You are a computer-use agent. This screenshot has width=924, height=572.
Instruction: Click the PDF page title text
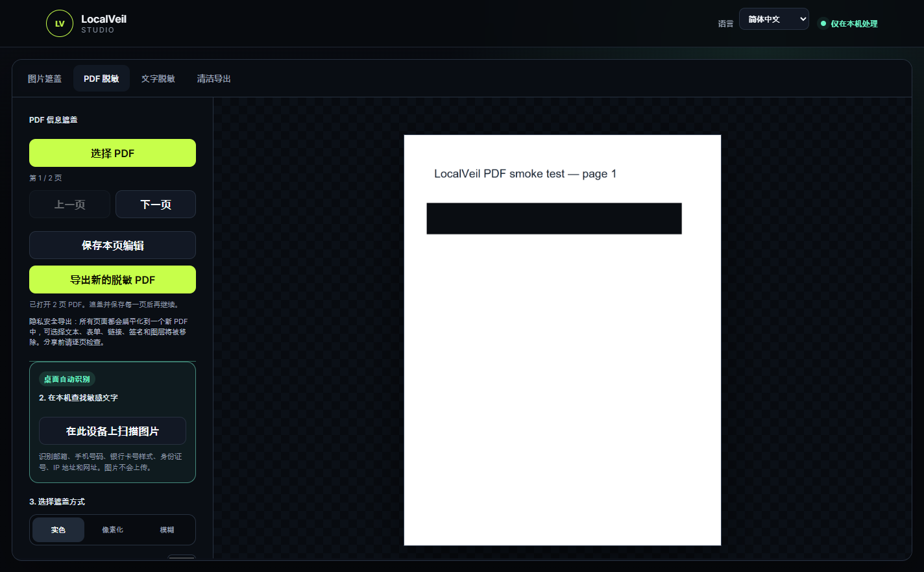525,174
